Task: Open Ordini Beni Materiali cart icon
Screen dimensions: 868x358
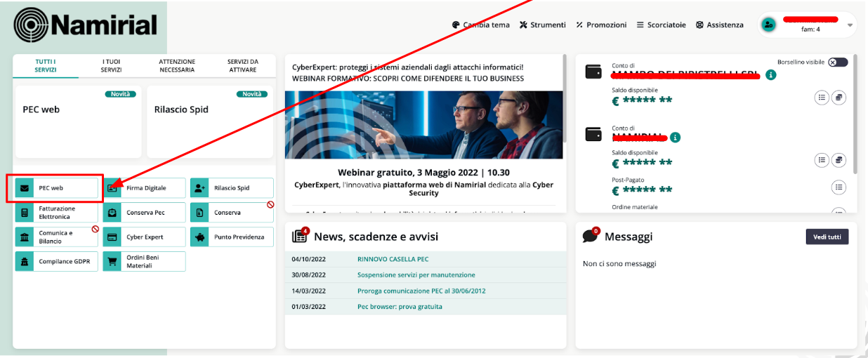Action: click(x=112, y=262)
